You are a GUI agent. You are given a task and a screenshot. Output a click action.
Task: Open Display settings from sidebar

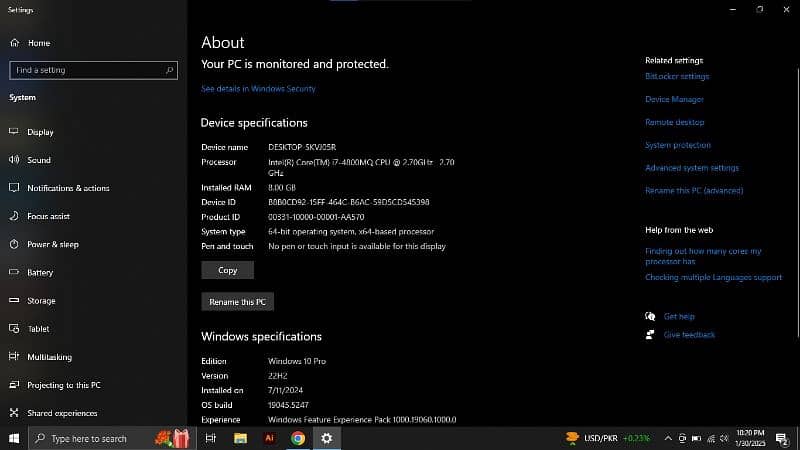pyautogui.click(x=40, y=132)
